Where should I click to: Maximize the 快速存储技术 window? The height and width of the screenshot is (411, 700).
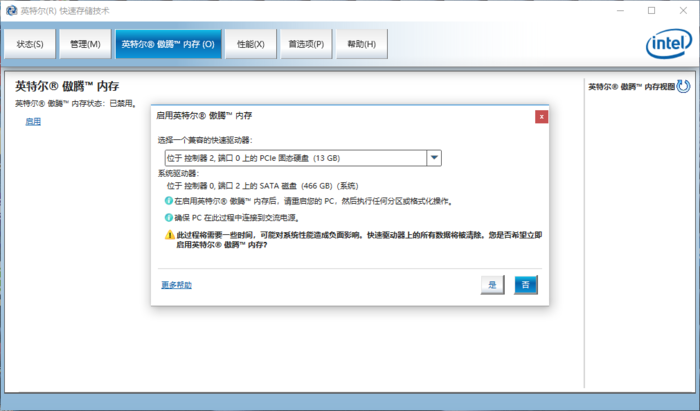click(651, 10)
